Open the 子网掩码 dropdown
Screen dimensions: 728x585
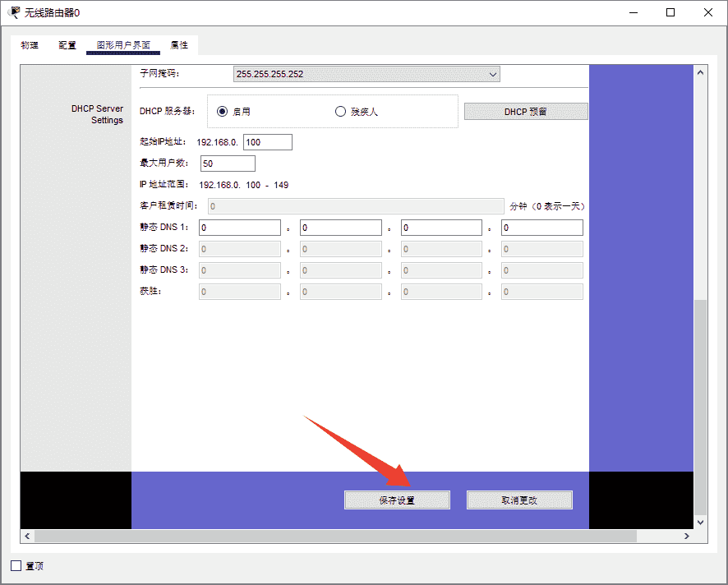(366, 74)
